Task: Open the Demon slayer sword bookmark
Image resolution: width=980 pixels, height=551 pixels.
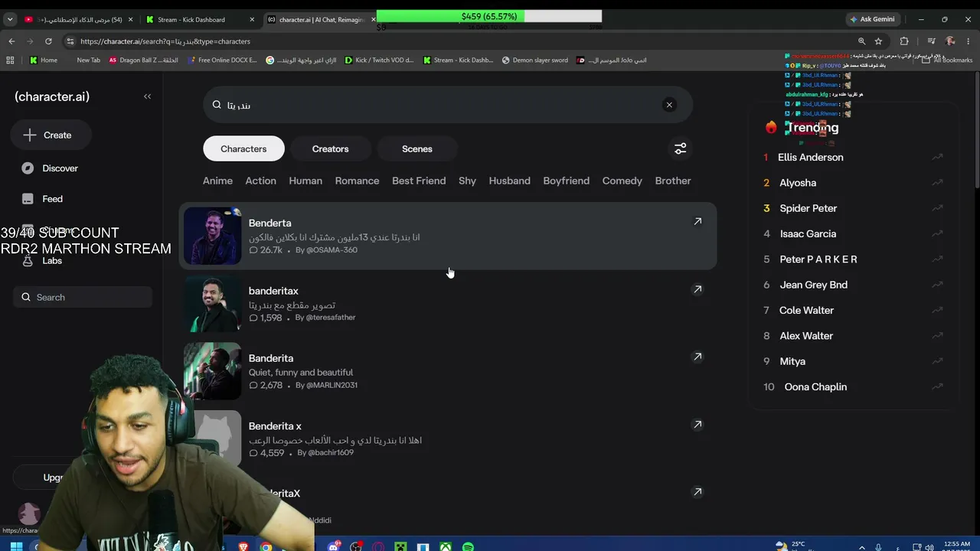Action: pyautogui.click(x=535, y=60)
